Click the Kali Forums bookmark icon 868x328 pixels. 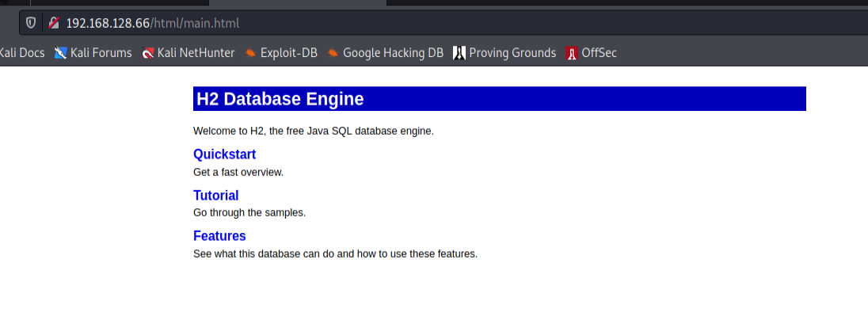pos(60,53)
